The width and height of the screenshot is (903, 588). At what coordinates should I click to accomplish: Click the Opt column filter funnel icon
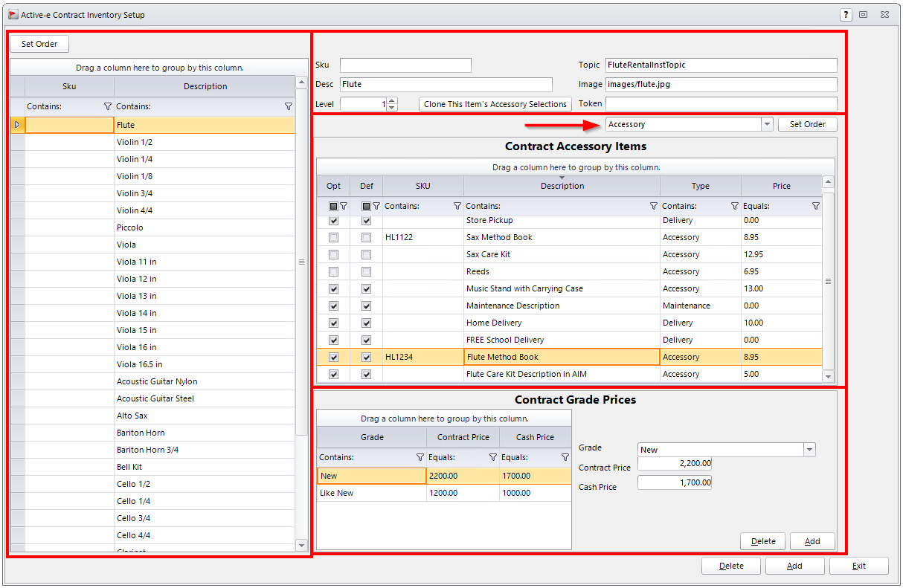pyautogui.click(x=344, y=206)
